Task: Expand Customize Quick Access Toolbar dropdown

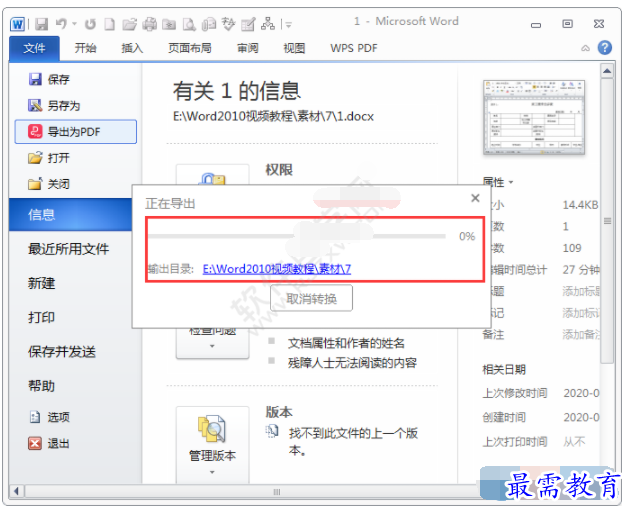Action: (288, 25)
